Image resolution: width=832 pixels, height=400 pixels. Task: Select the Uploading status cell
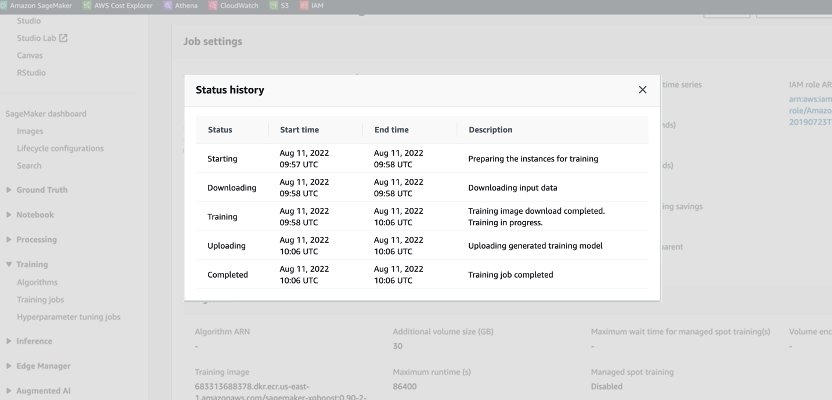click(227, 246)
